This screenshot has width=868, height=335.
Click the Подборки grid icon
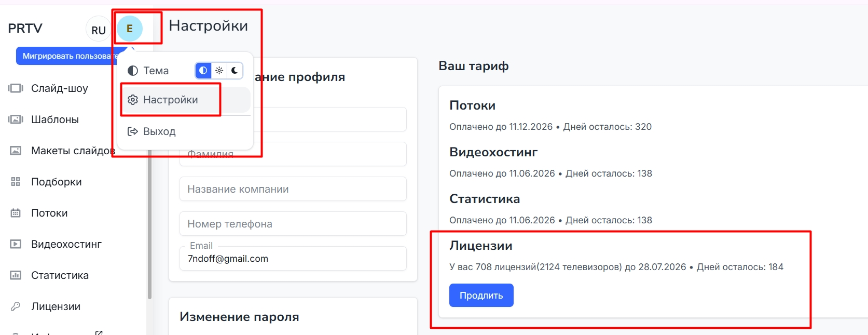pyautogui.click(x=16, y=182)
